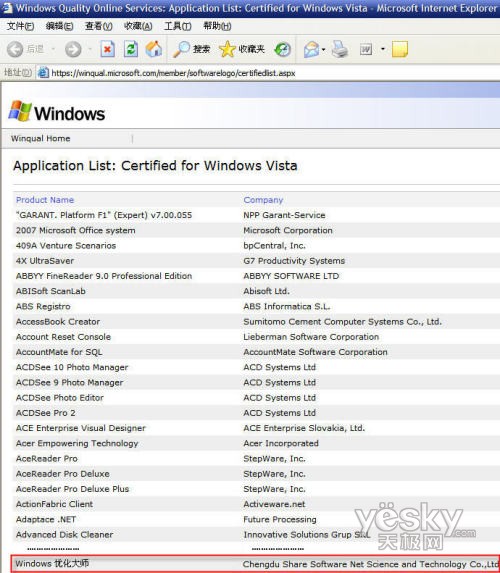Open the Edit icon dropdown arrow

point(383,49)
